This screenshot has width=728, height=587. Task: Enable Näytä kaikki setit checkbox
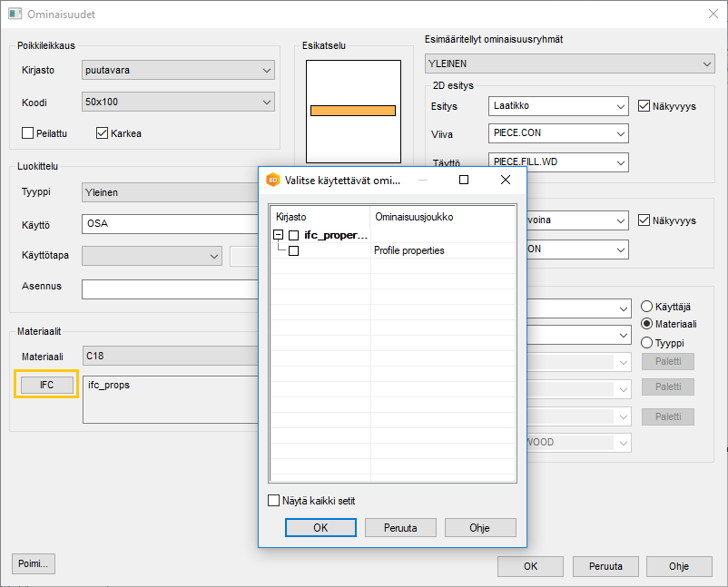point(274,500)
